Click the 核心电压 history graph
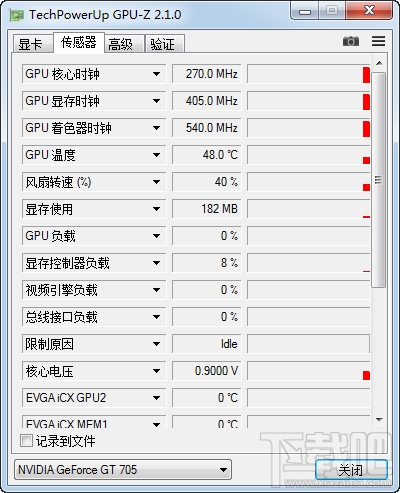Screen dimensions: 400x493 point(309,371)
